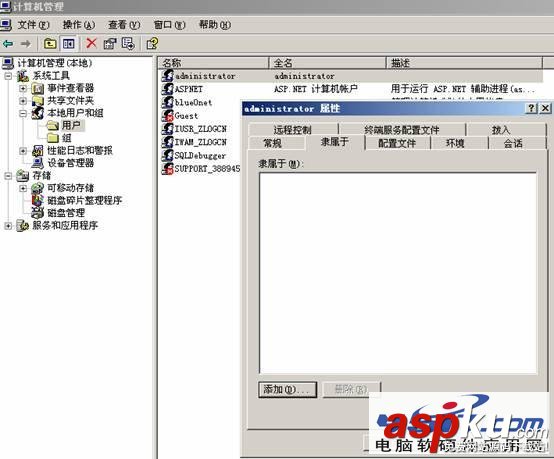The width and height of the screenshot is (554, 459).
Task: Select 计算机管理(本地) root node
Action: (x=55, y=63)
